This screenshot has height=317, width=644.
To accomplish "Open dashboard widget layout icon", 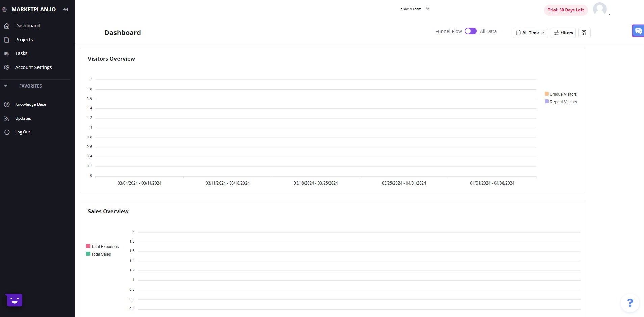I will (x=584, y=33).
